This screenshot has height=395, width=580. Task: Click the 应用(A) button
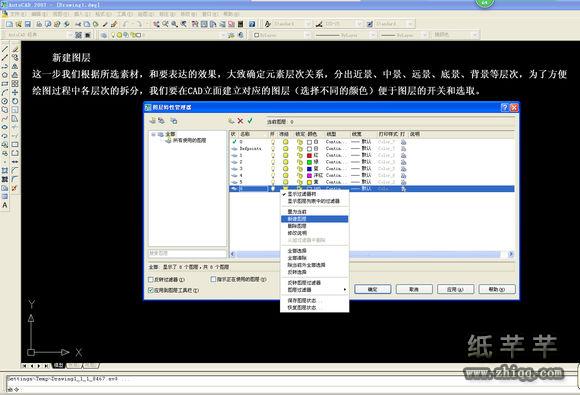455,289
